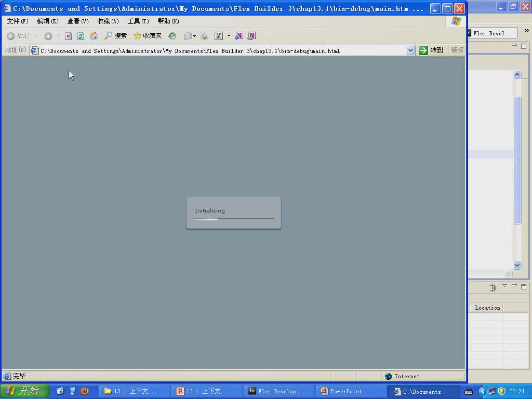Click the OneNote linked notes icon
The image size is (532, 399).
click(x=252, y=36)
